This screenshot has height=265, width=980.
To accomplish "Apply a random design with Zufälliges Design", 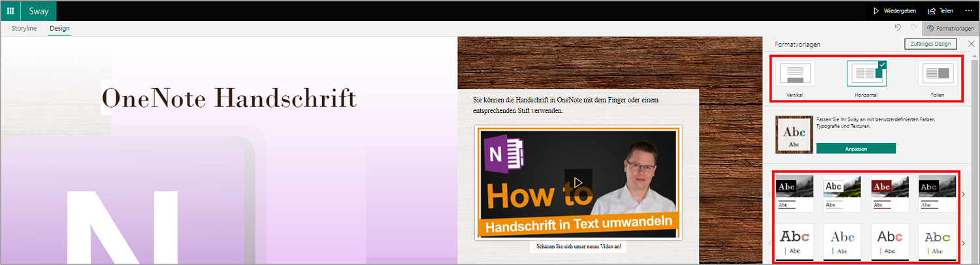I will (930, 44).
